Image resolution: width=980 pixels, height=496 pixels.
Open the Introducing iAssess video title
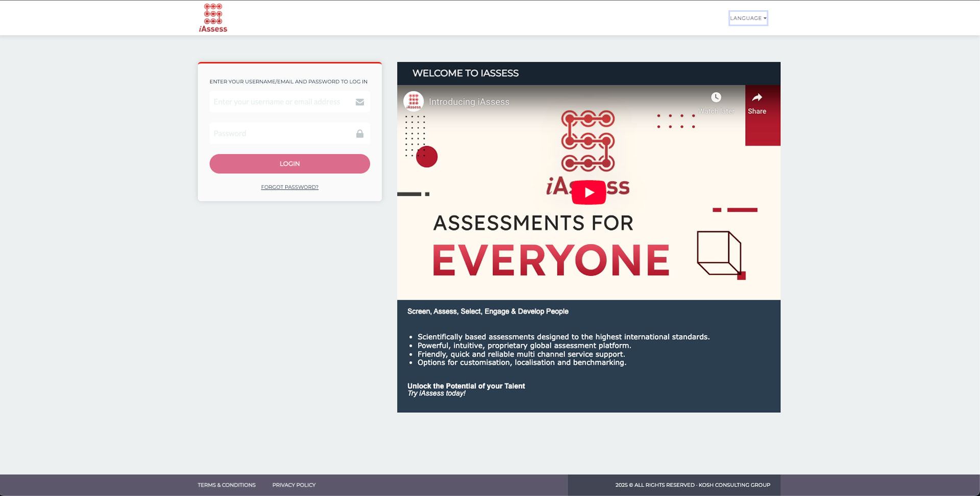pyautogui.click(x=469, y=102)
